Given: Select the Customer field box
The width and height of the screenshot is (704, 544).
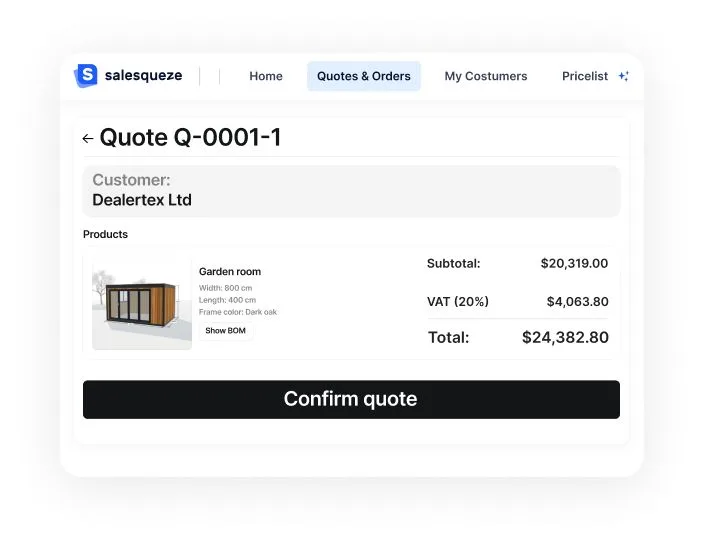Looking at the screenshot, I should coord(351,191).
